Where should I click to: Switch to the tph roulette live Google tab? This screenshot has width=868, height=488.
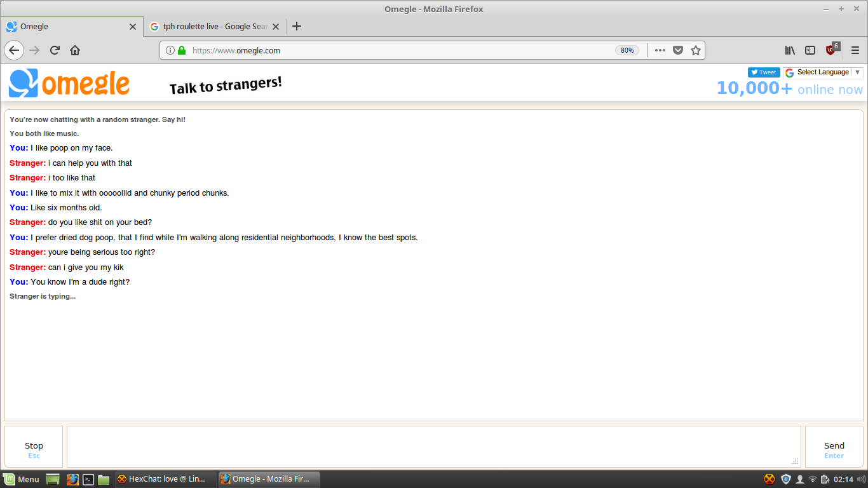[x=215, y=27]
